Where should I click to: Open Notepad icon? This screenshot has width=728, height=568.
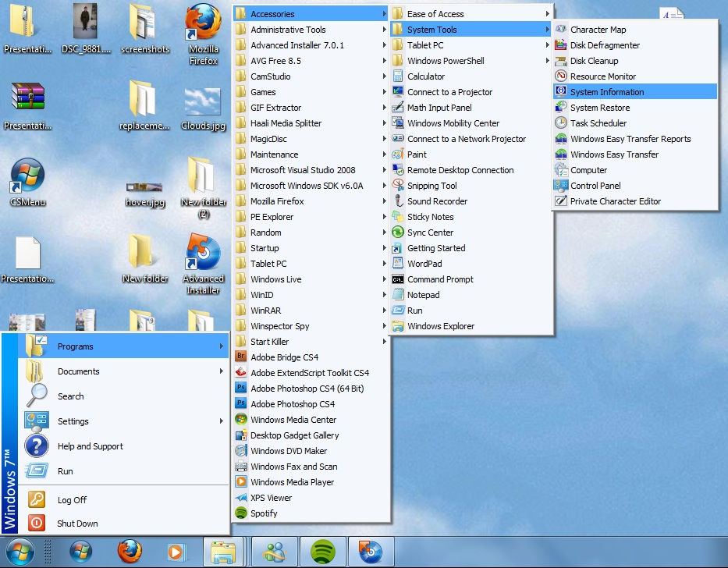(x=398, y=295)
